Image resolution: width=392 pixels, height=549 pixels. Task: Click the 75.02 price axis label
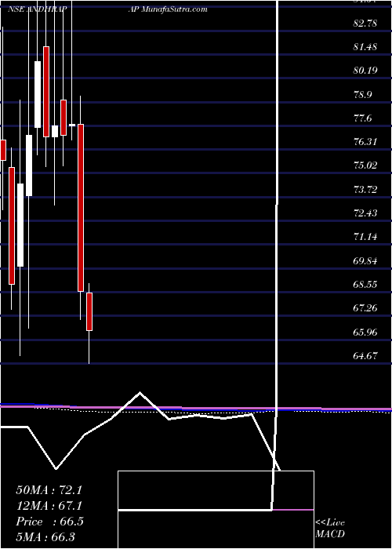pyautogui.click(x=365, y=165)
